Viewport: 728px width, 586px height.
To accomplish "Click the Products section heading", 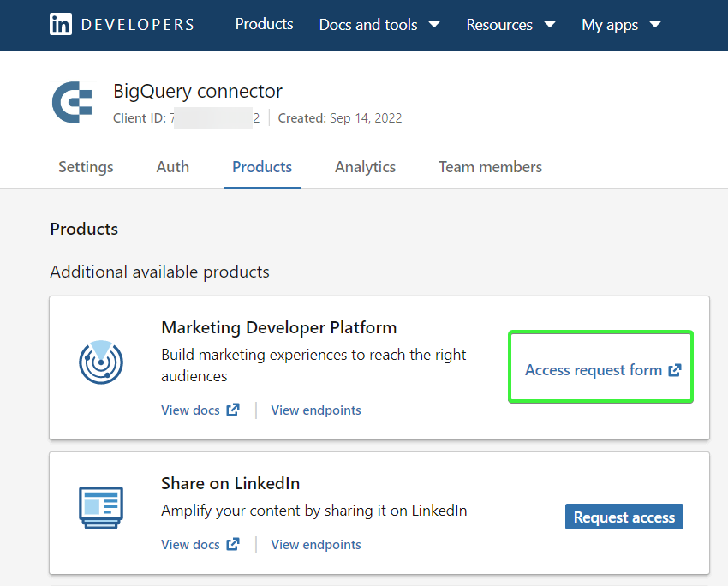I will [x=84, y=229].
